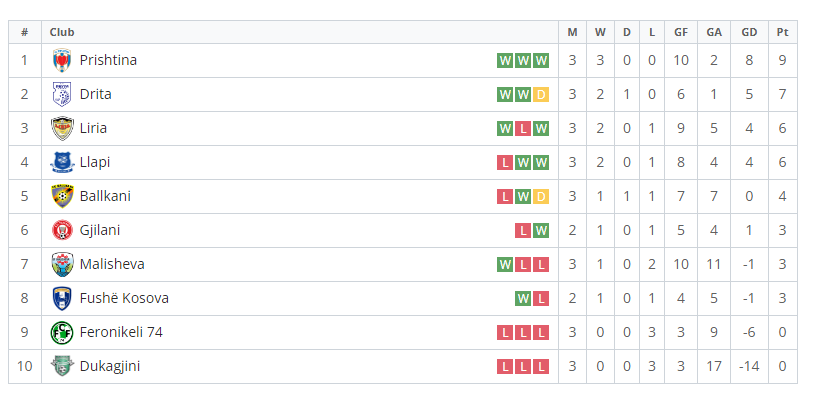
Task: Click the GF column header
Action: point(681,32)
